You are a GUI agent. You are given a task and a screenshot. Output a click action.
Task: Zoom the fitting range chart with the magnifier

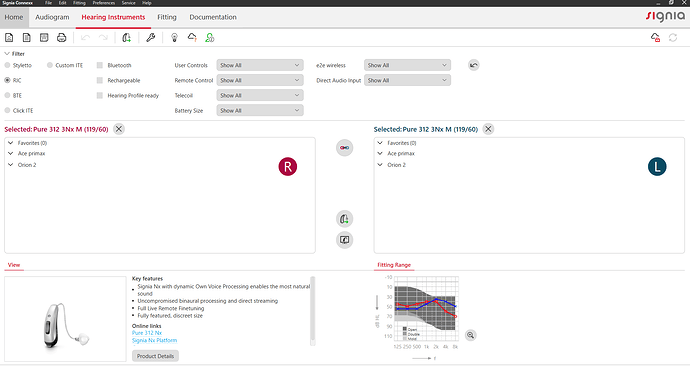[470, 335]
